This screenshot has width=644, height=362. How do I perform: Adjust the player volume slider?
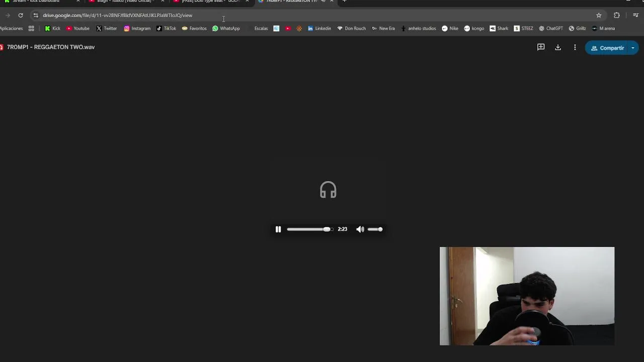(375, 229)
